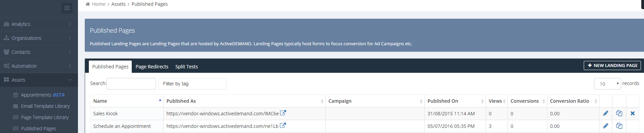Open Schedule an Appointment external link icon

[283, 125]
